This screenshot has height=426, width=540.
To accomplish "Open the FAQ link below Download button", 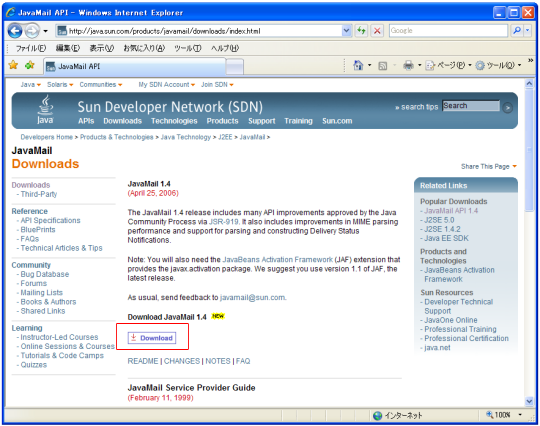I will (243, 361).
